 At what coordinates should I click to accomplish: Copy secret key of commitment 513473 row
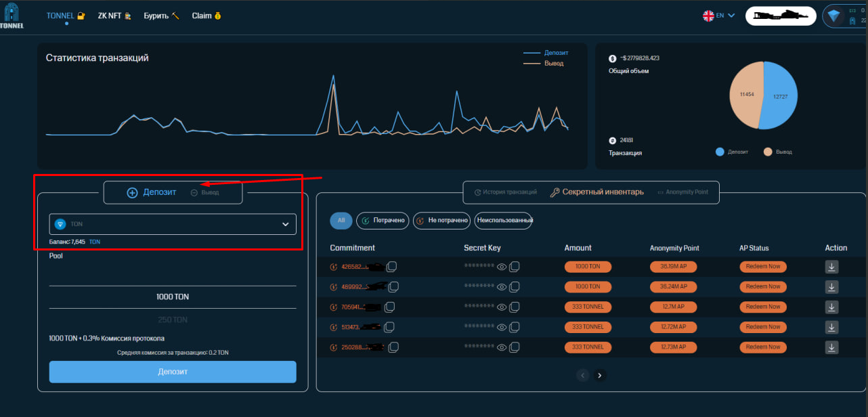point(515,327)
